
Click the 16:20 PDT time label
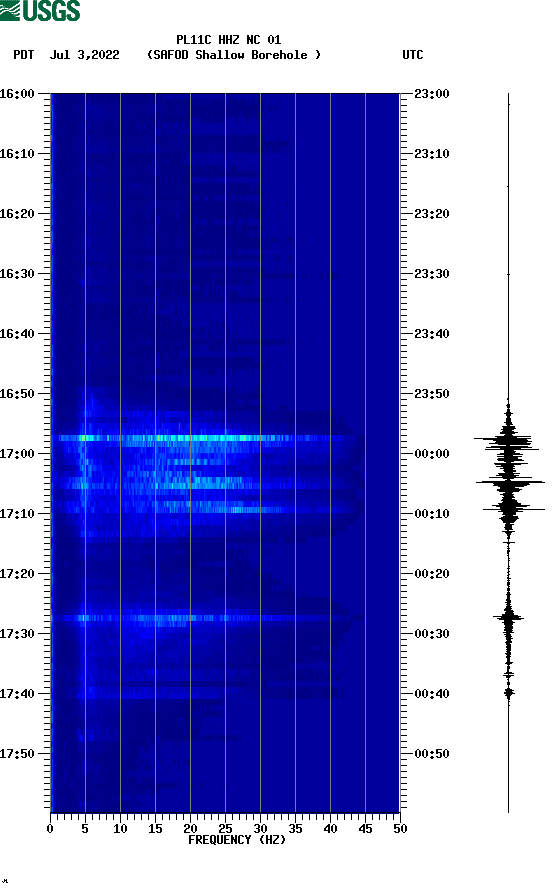pos(17,214)
